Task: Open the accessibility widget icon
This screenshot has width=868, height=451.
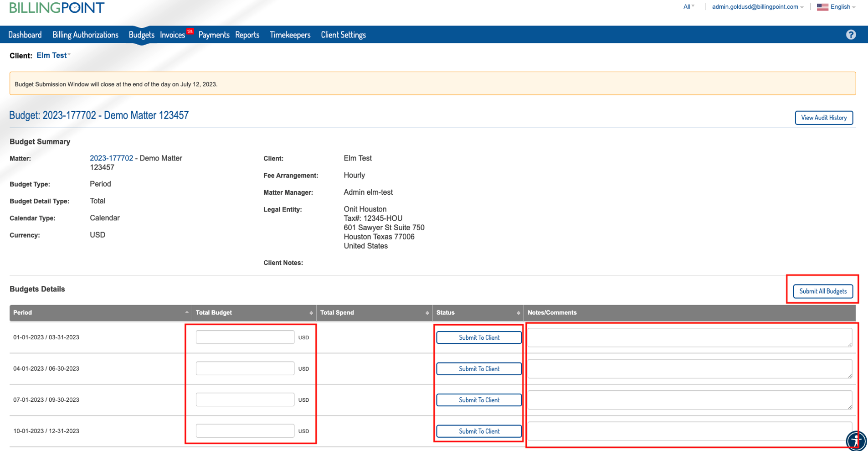Action: point(856,441)
